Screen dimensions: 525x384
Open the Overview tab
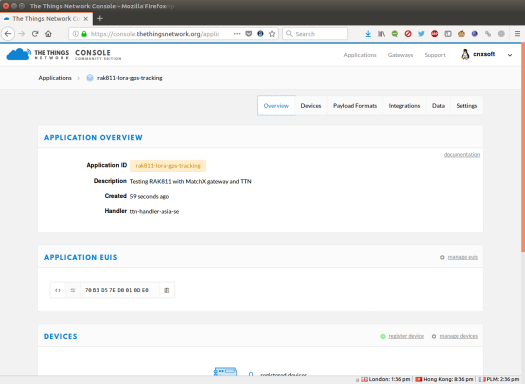click(x=276, y=106)
